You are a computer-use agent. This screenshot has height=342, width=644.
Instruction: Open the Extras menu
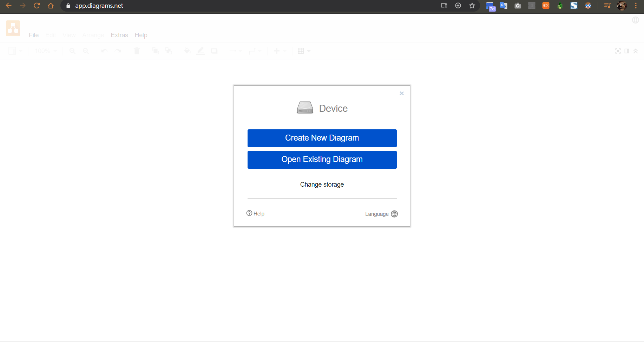[x=119, y=35]
